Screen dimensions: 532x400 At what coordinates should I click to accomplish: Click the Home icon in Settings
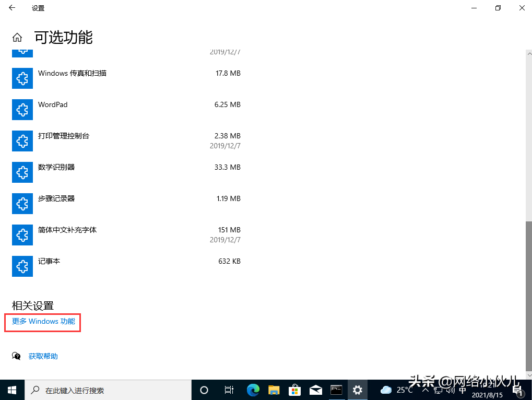click(17, 37)
